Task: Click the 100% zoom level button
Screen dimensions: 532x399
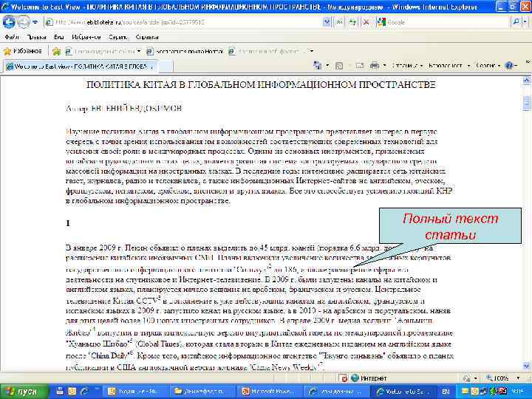Action: [x=497, y=378]
